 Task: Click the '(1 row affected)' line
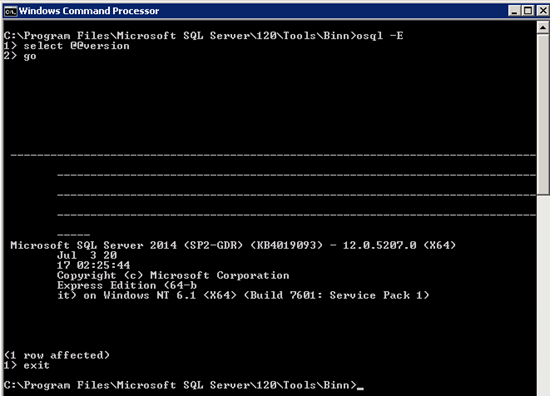[x=57, y=355]
